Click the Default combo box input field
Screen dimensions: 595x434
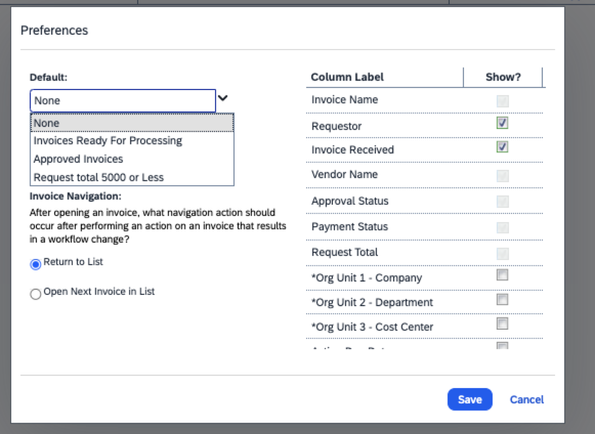coord(123,101)
